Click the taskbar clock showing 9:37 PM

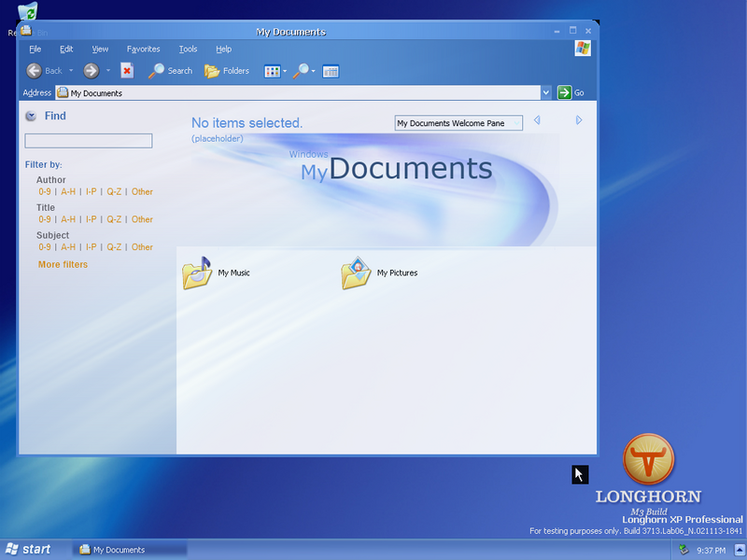coord(712,551)
